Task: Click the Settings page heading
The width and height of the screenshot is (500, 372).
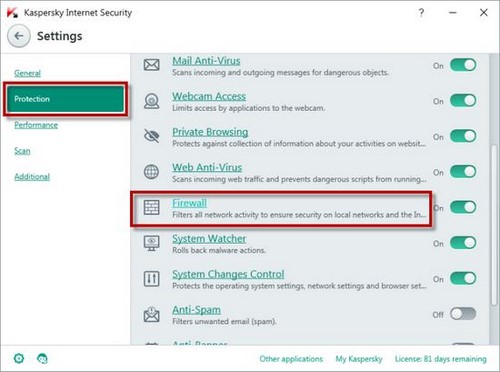Action: coord(60,36)
